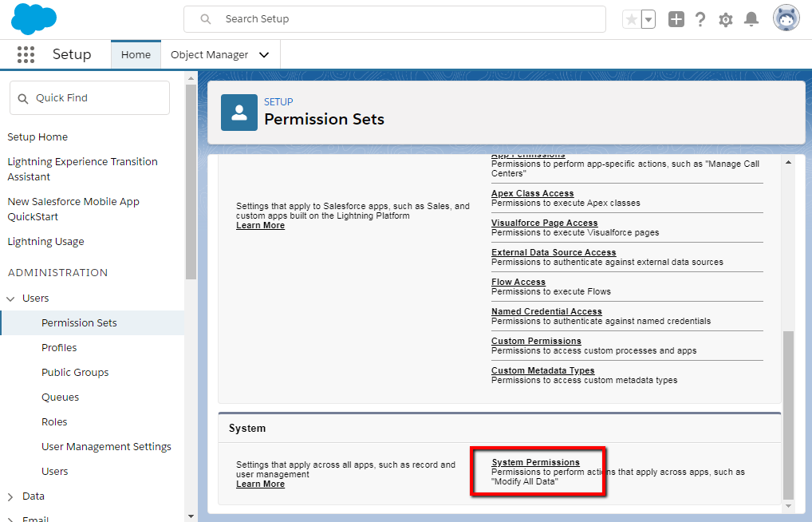Open the App Launcher grid icon
Screen dimensions: 812x522
coord(26,55)
